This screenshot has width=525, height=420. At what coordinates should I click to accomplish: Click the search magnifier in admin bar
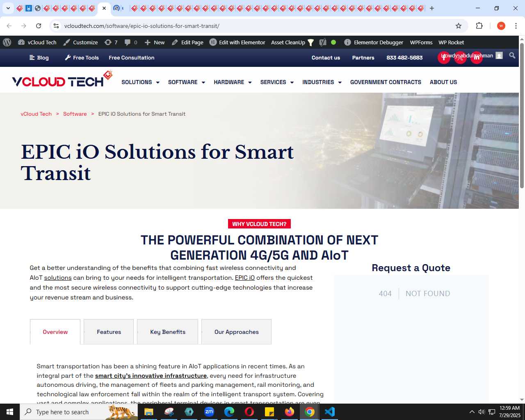(x=512, y=55)
